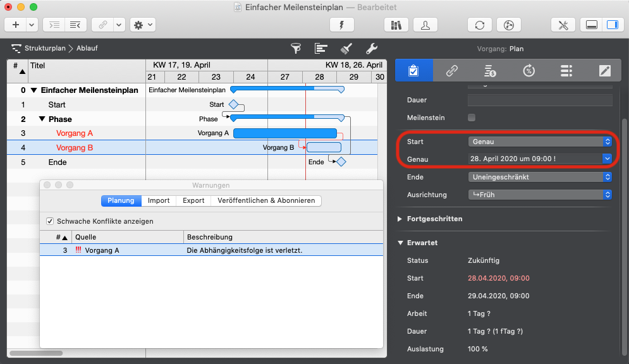Open the Ausrichtung dropdown set to Früh
The width and height of the screenshot is (629, 364).
[x=540, y=195]
